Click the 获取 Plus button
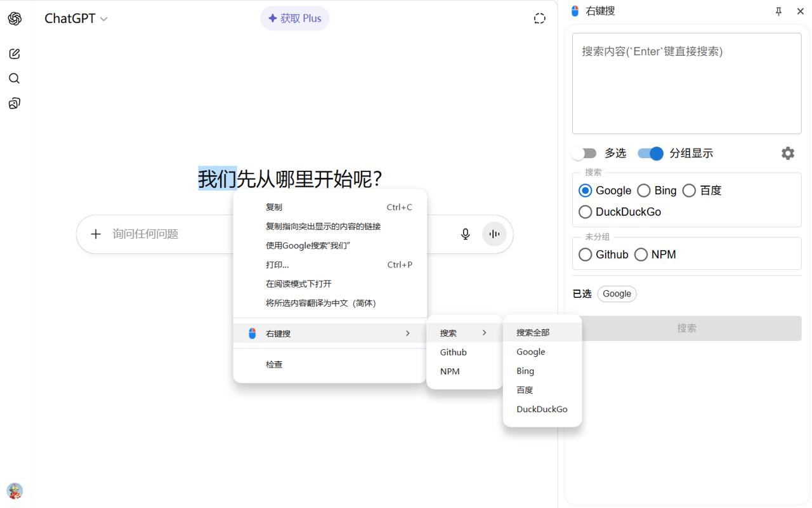Screen dimensions: 812x508 [x=295, y=18]
